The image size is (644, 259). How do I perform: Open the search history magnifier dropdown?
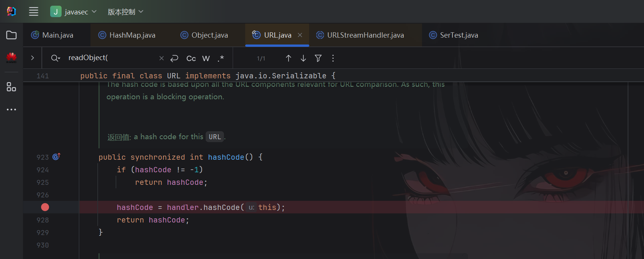click(x=56, y=58)
